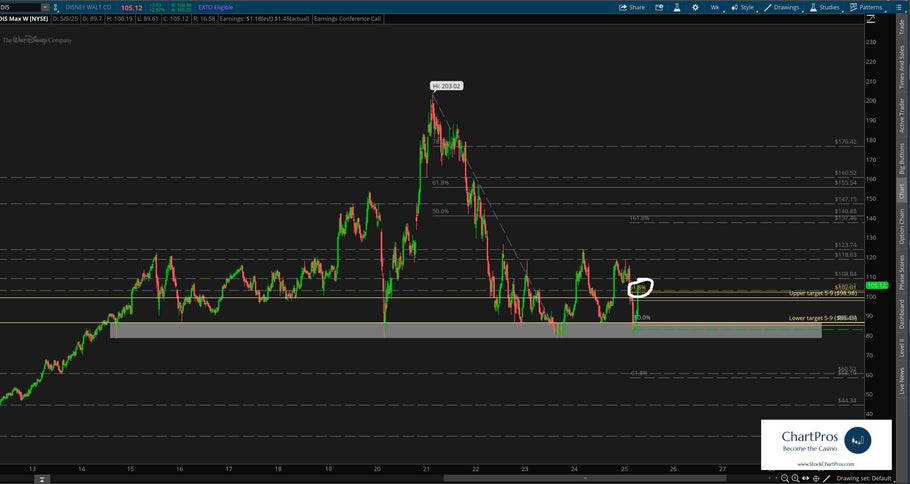
Task: Select the gray support zone rectangle drawing
Action: (465, 330)
